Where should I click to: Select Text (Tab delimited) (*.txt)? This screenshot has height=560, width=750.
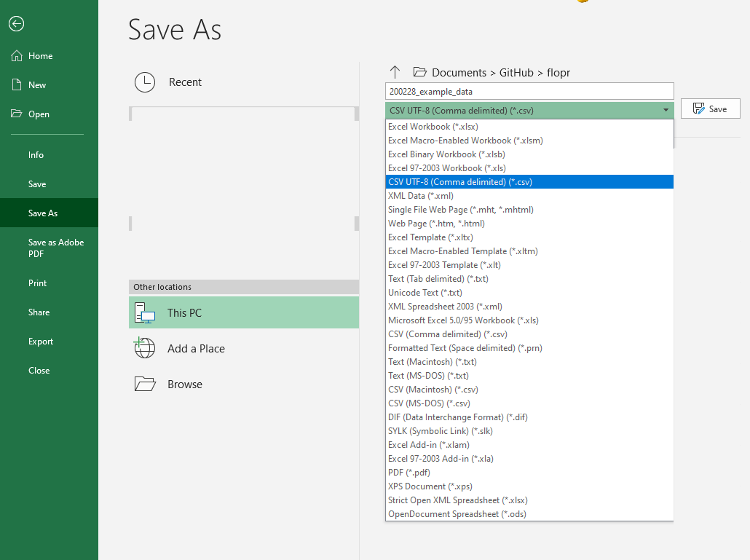(529, 279)
